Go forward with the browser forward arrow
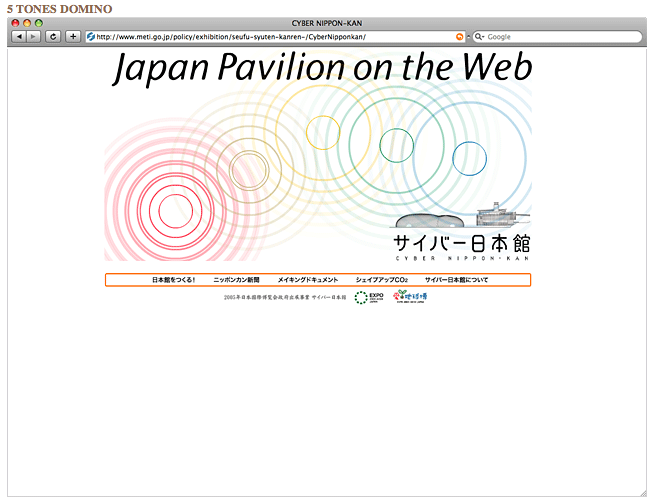Screen dimensions: 658x504 click(x=33, y=37)
